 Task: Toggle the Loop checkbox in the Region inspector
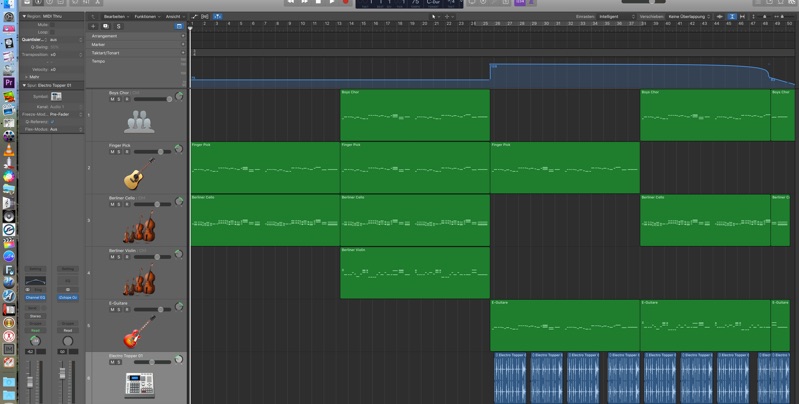[52, 32]
